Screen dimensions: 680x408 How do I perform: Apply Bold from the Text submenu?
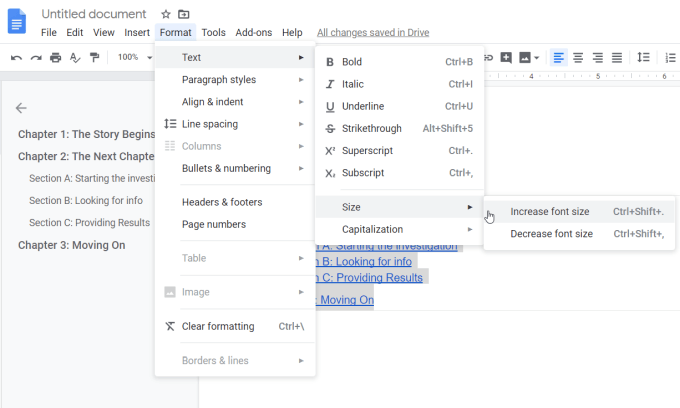tap(399, 62)
